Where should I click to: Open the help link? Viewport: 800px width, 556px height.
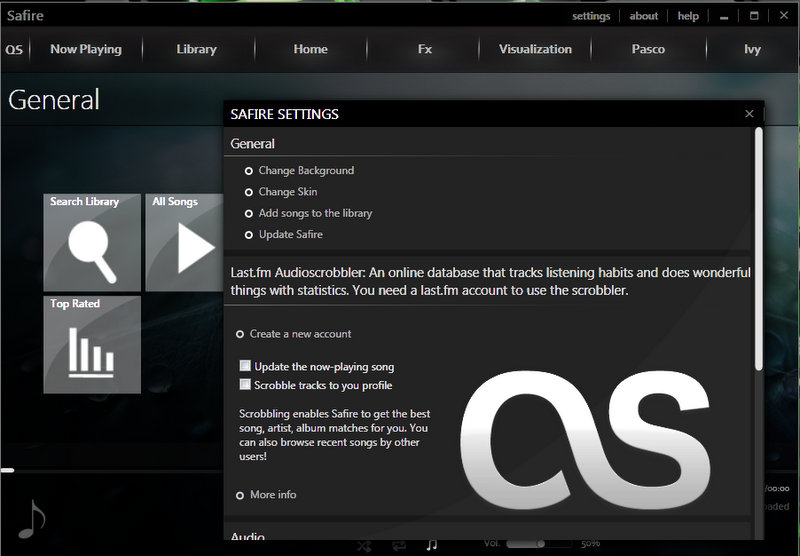pos(688,16)
